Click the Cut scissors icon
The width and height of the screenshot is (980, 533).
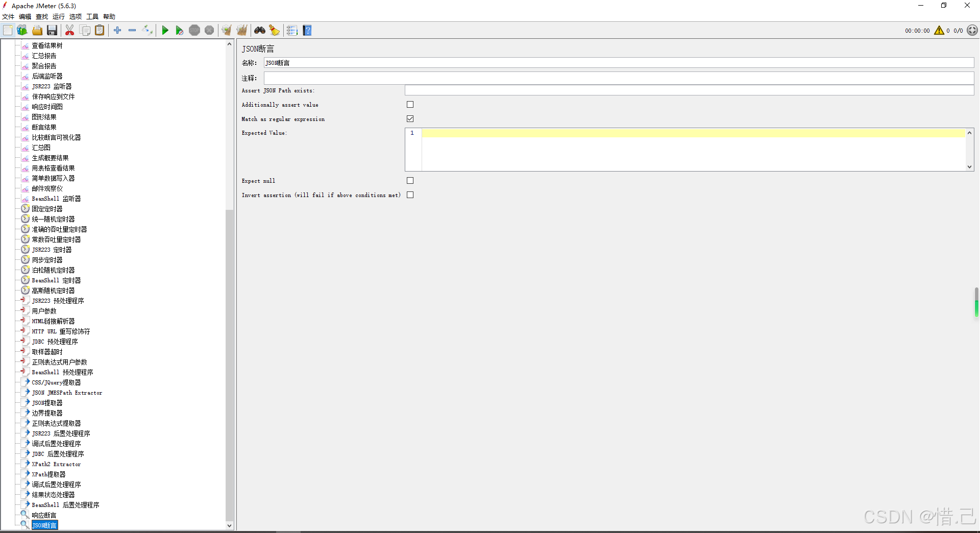[70, 31]
